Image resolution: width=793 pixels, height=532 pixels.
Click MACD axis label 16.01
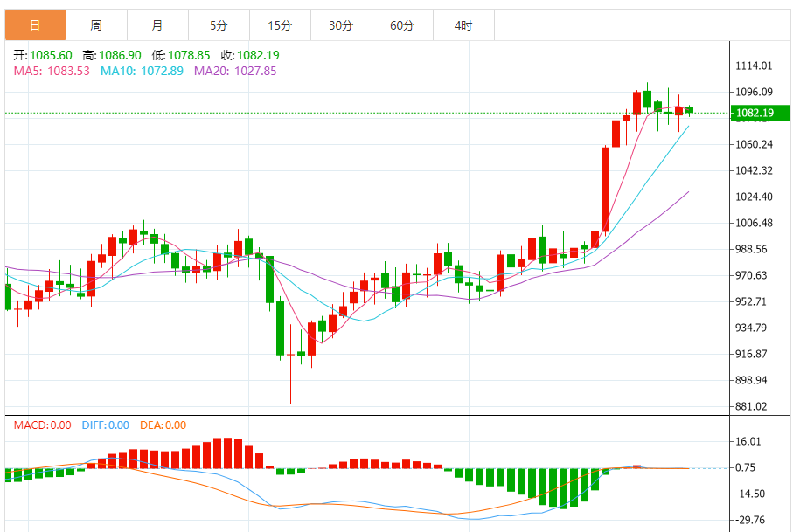pyautogui.click(x=748, y=441)
